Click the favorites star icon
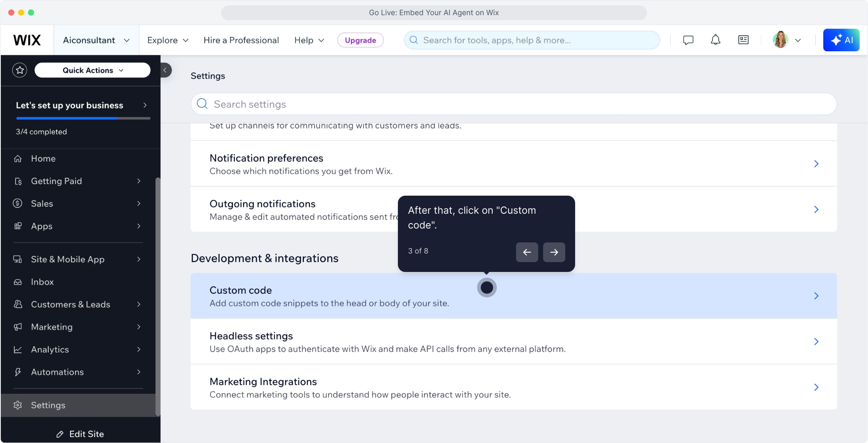868x443 pixels. (x=20, y=70)
